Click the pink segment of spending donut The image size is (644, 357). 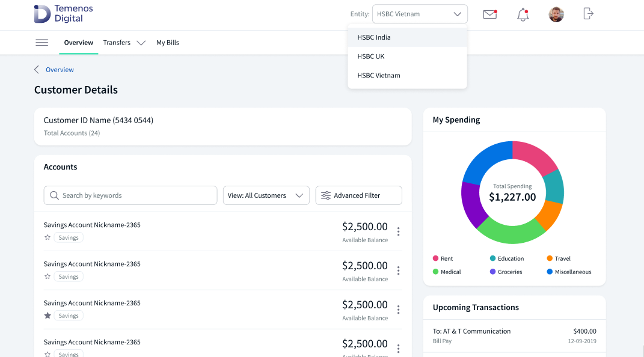point(534,156)
